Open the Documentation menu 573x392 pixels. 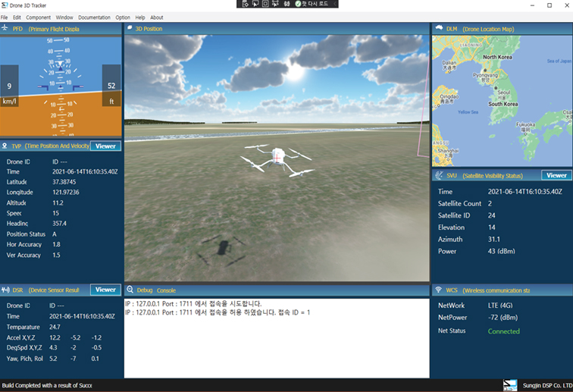94,17
